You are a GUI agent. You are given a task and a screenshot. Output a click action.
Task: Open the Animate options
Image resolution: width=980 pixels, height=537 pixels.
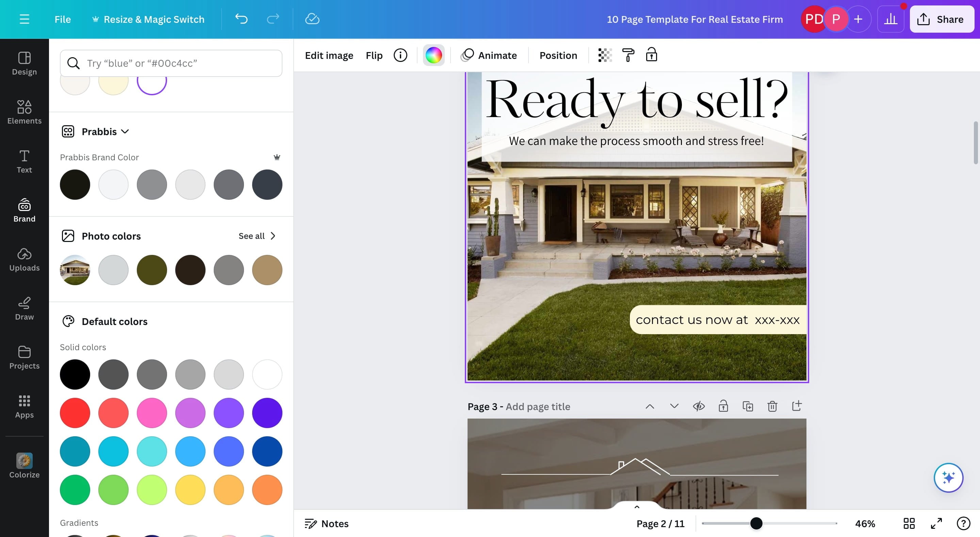(489, 55)
